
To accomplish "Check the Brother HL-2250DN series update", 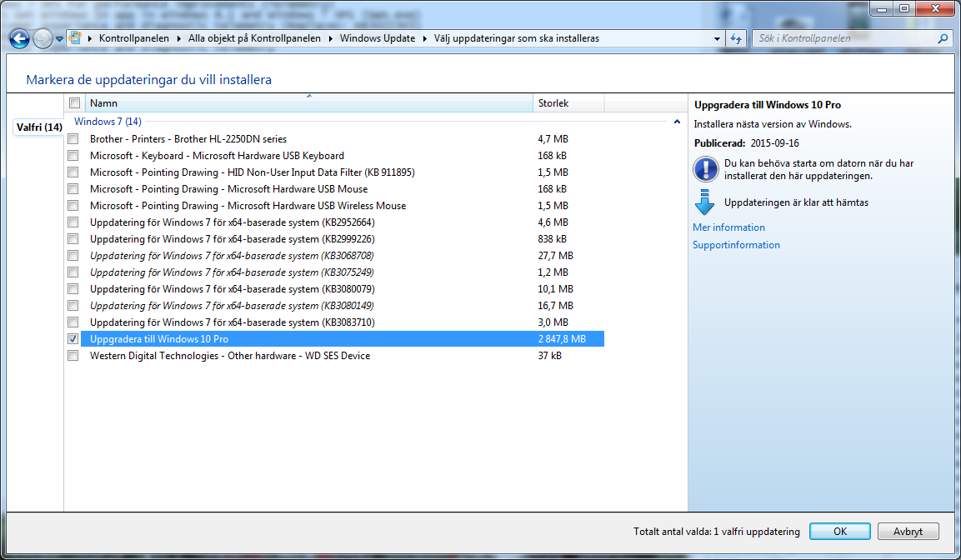I will coord(73,139).
